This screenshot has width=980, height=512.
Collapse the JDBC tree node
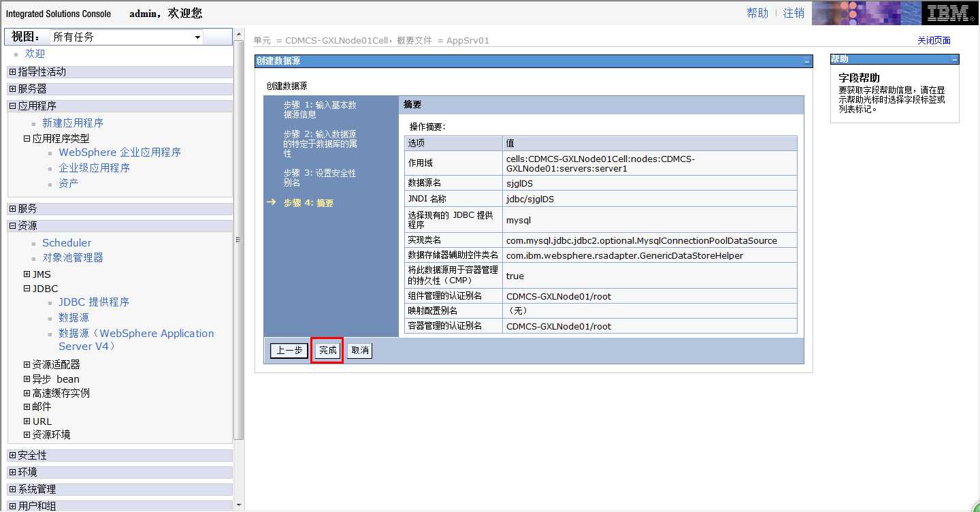[x=27, y=289]
